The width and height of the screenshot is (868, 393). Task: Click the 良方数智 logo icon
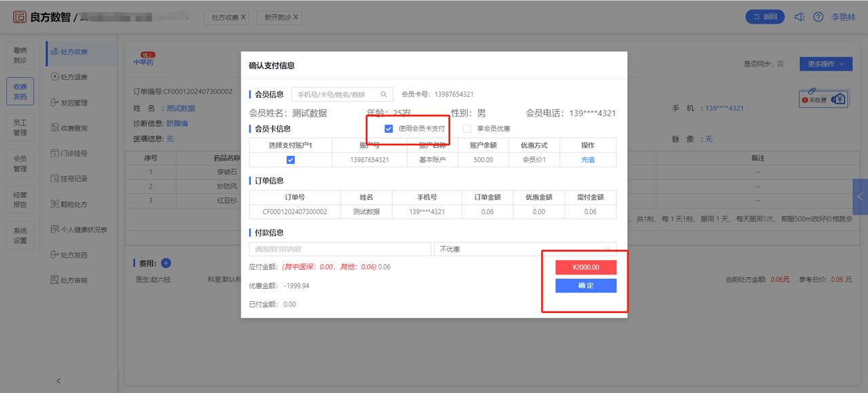pyautogui.click(x=20, y=17)
